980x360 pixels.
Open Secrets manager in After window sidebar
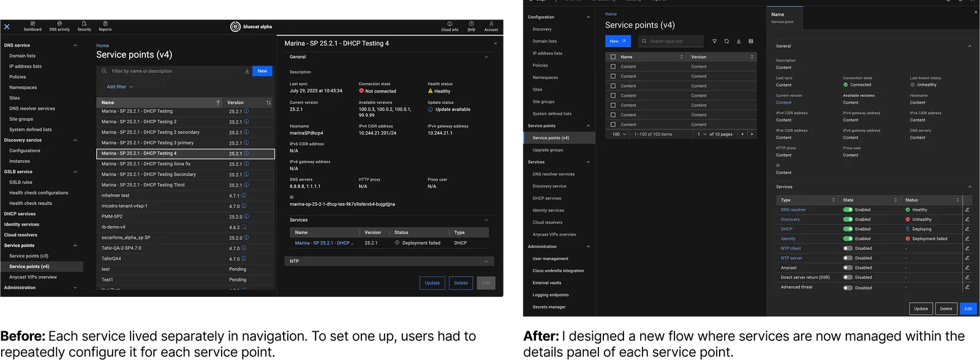point(549,307)
